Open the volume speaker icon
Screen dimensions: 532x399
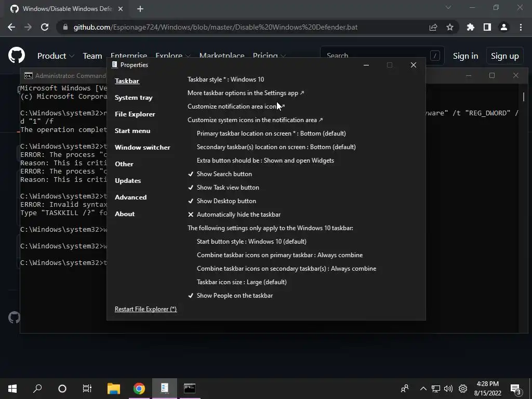click(448, 389)
